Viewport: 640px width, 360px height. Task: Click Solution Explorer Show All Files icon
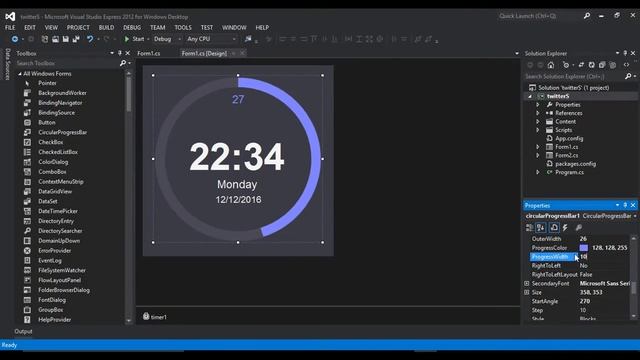tap(612, 65)
